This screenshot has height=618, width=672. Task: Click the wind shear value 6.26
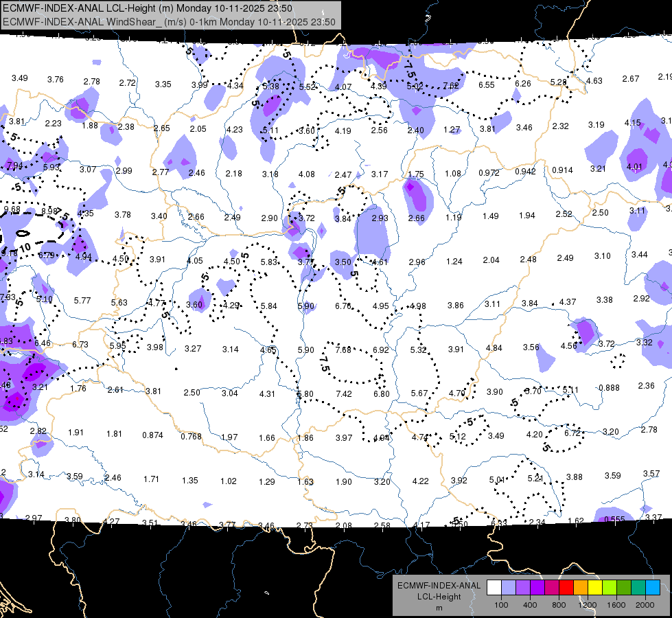523,83
